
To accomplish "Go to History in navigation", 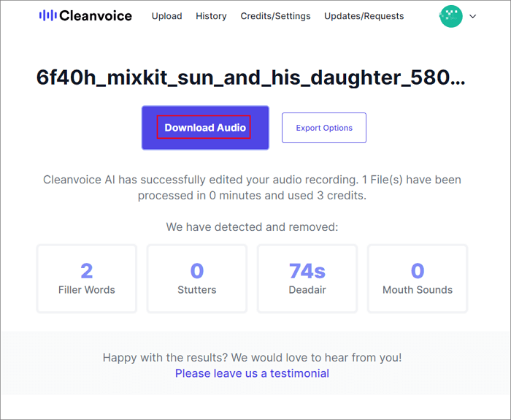I will [211, 16].
